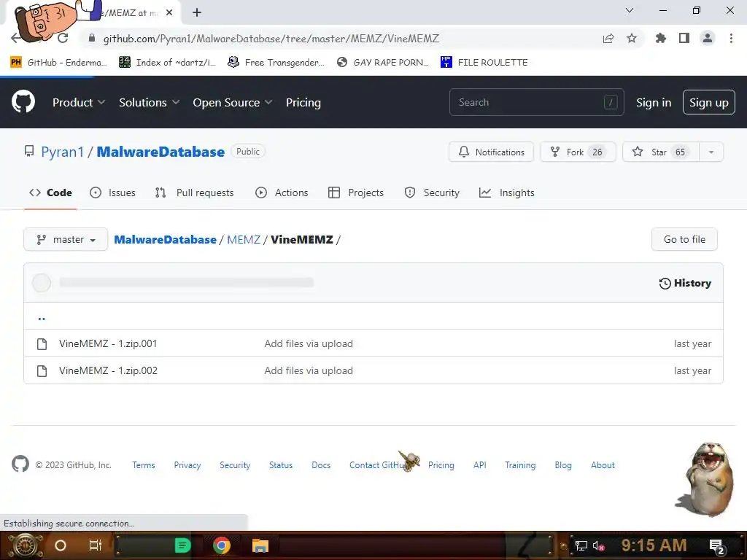Go up to parent directory (..)
747x560 pixels.
42,318
